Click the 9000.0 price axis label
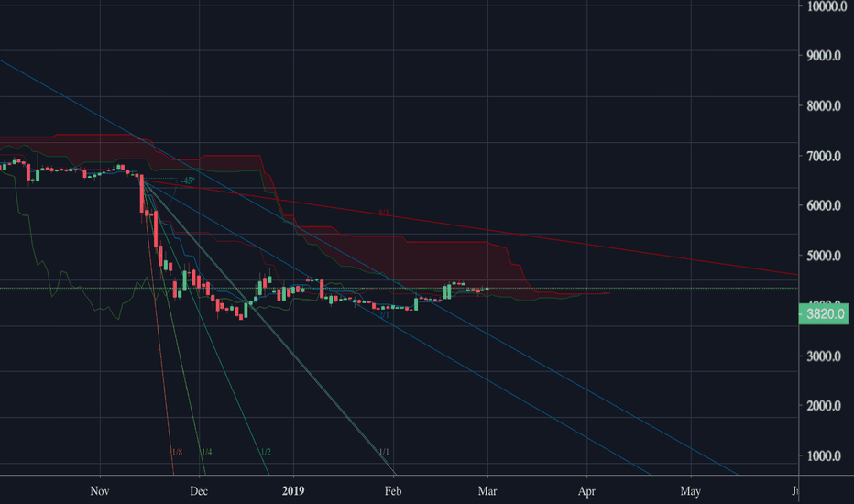 (824, 56)
